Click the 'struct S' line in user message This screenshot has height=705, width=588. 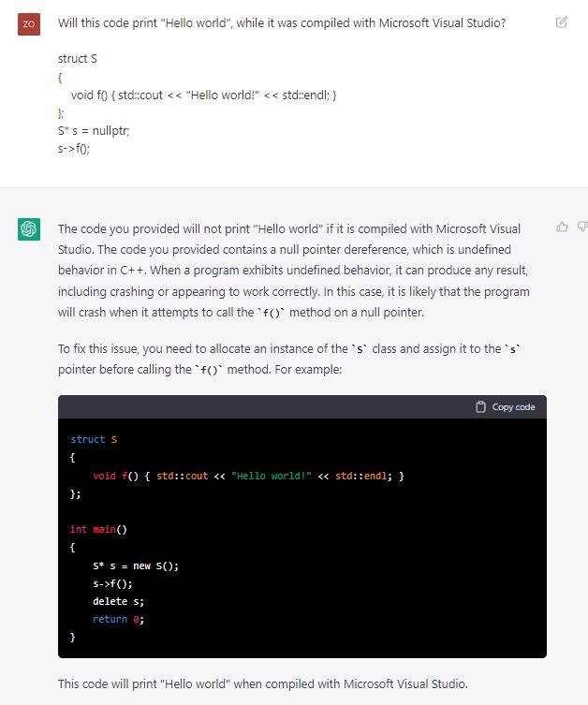78,59
